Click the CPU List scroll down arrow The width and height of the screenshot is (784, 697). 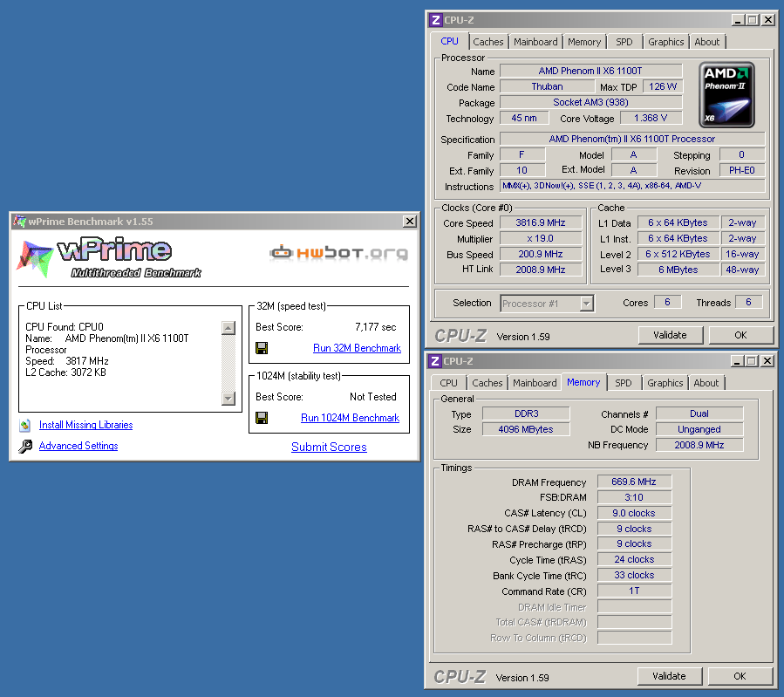(228, 399)
